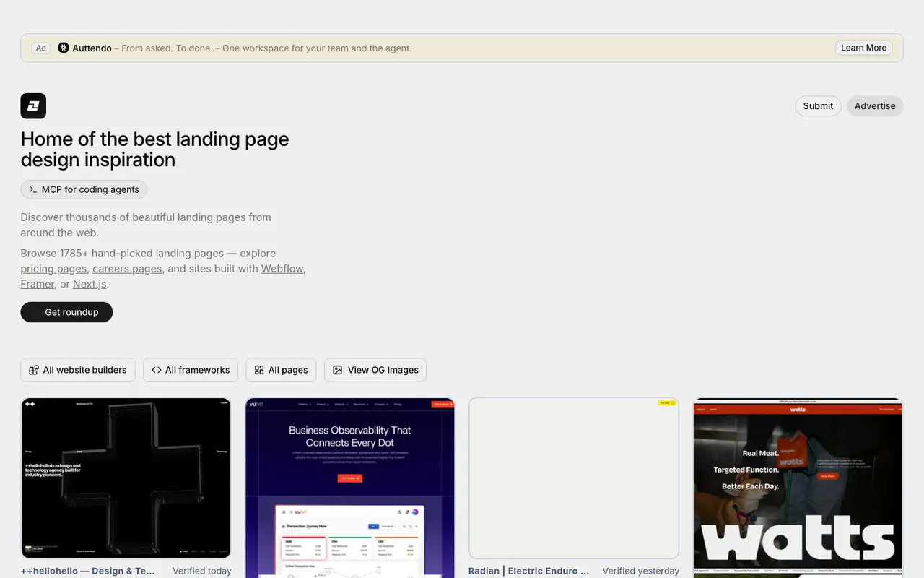The width and height of the screenshot is (924, 578).
Task: Click the blocks icon in All website builders
Action: (34, 370)
